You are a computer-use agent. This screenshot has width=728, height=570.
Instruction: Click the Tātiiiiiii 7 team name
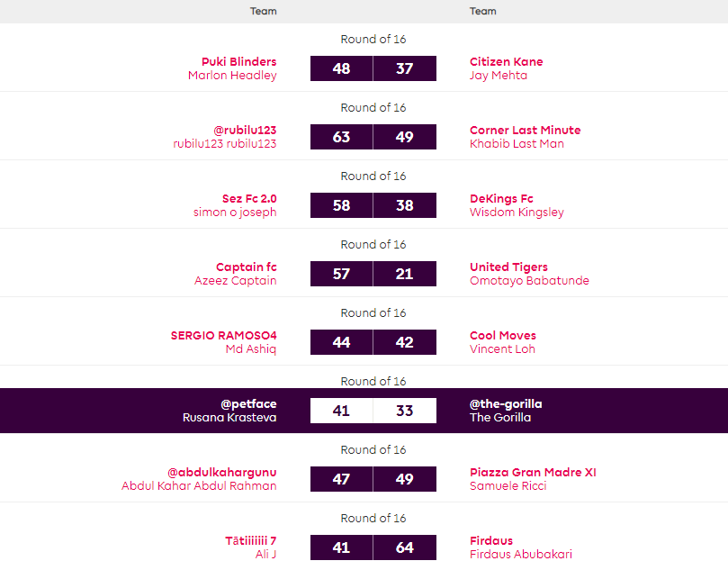pyautogui.click(x=250, y=541)
